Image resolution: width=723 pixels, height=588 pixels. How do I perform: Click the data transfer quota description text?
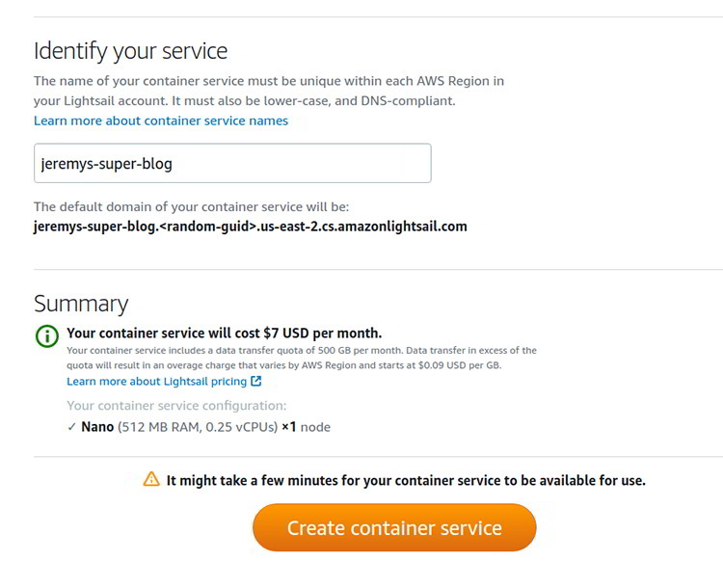point(302,358)
